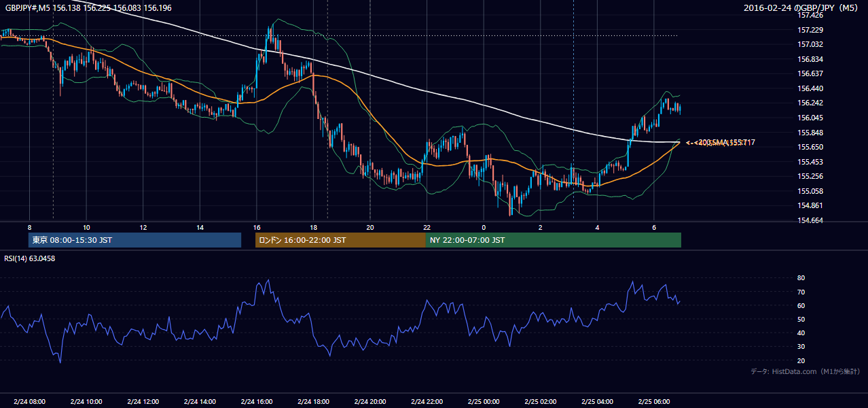Screen dimensions: 868x408
Task: Click hour tick 8 under price chart
Action: (x=29, y=227)
